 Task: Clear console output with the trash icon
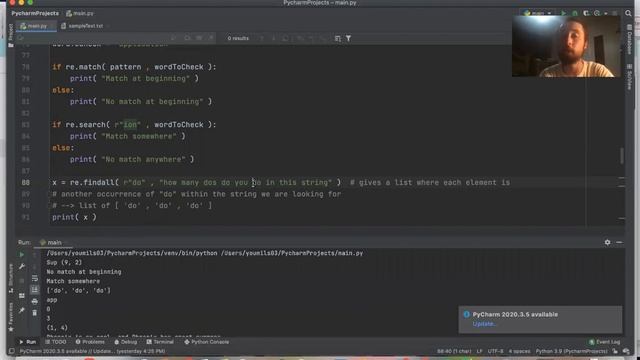pyautogui.click(x=35, y=313)
